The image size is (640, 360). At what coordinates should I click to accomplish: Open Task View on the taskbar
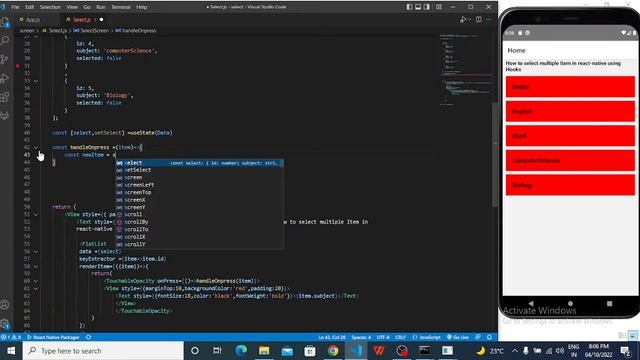tap(217, 351)
